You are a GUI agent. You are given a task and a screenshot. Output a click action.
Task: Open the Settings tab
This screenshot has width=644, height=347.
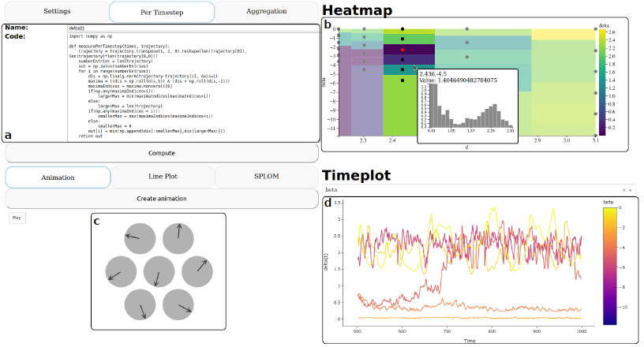[56, 12]
